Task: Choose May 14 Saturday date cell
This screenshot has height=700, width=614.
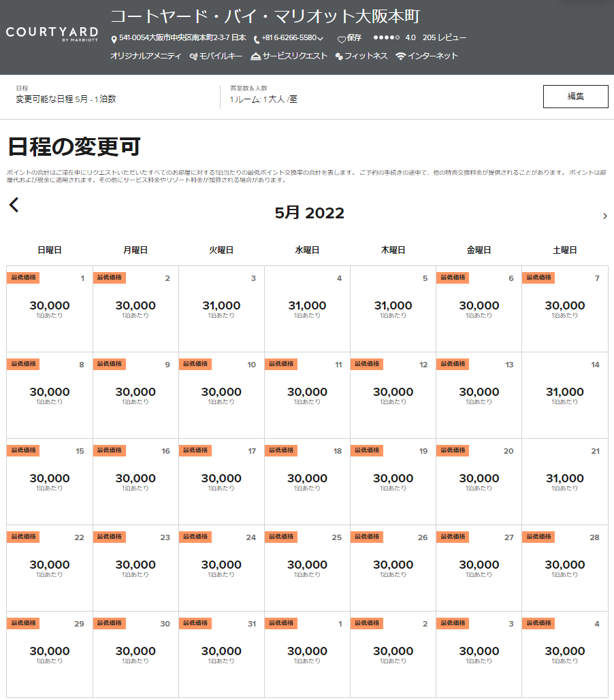Action: tap(564, 395)
